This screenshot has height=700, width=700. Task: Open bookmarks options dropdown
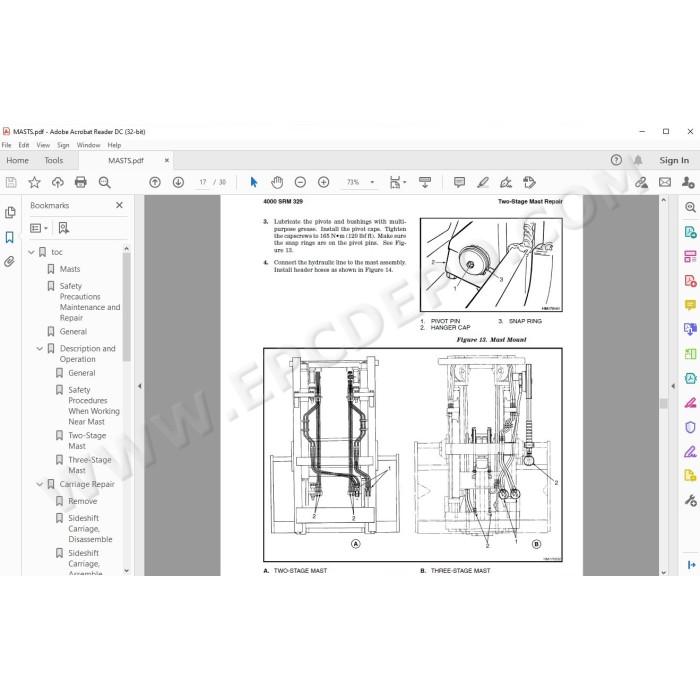tap(39, 228)
